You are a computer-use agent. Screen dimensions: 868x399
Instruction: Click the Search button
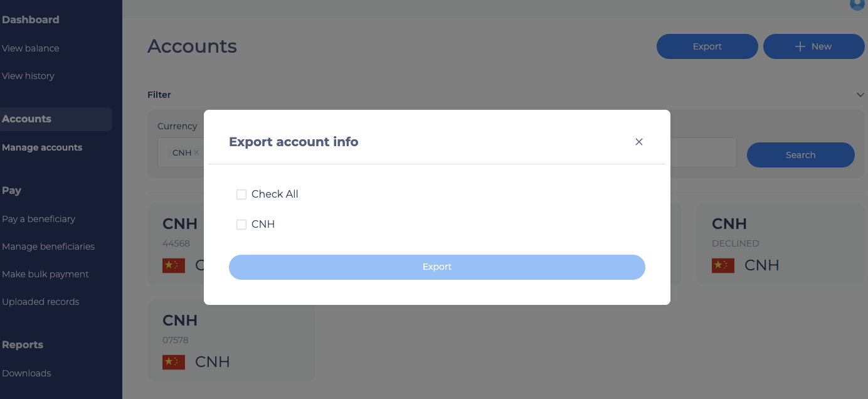(801, 155)
